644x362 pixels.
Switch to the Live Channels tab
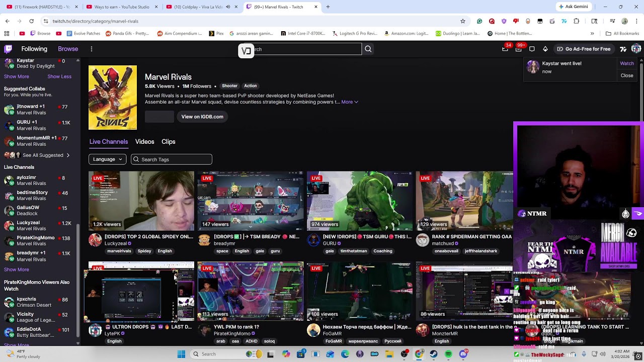109,142
